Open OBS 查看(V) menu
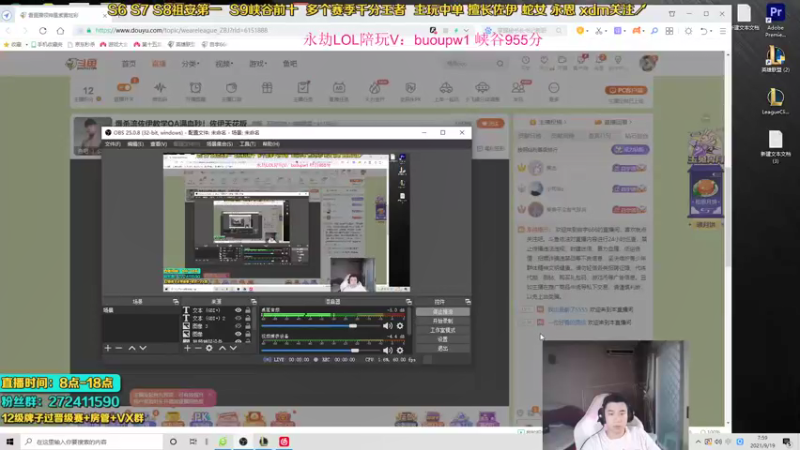Viewport: 800px width, 450px height. pyautogui.click(x=159, y=144)
